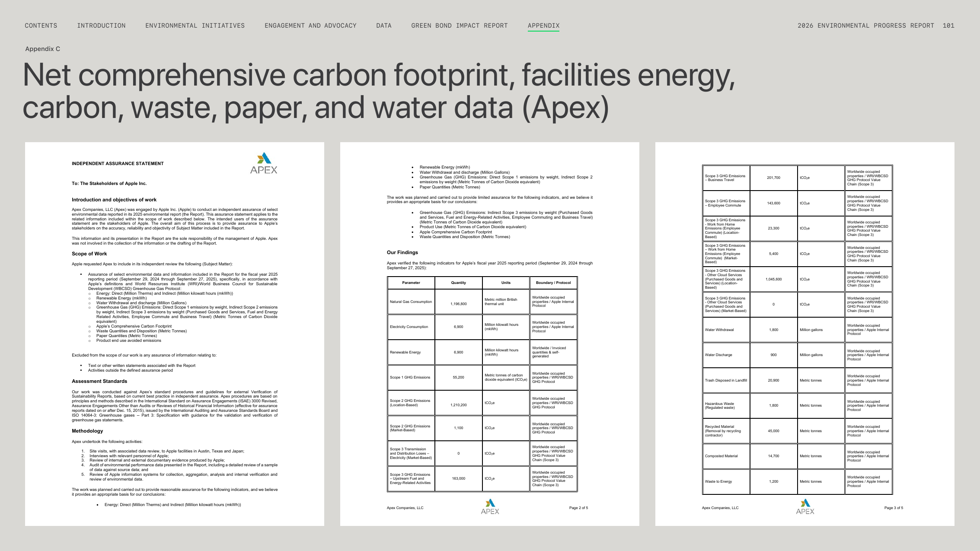Click the Apex logo in the page 3 footer

(805, 506)
